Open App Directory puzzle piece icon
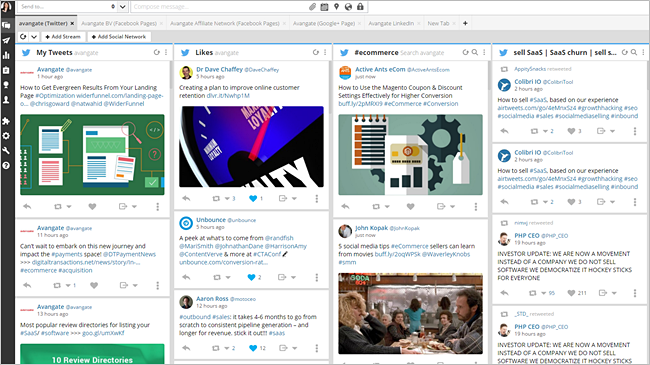650x365 pixels. pos(6,121)
